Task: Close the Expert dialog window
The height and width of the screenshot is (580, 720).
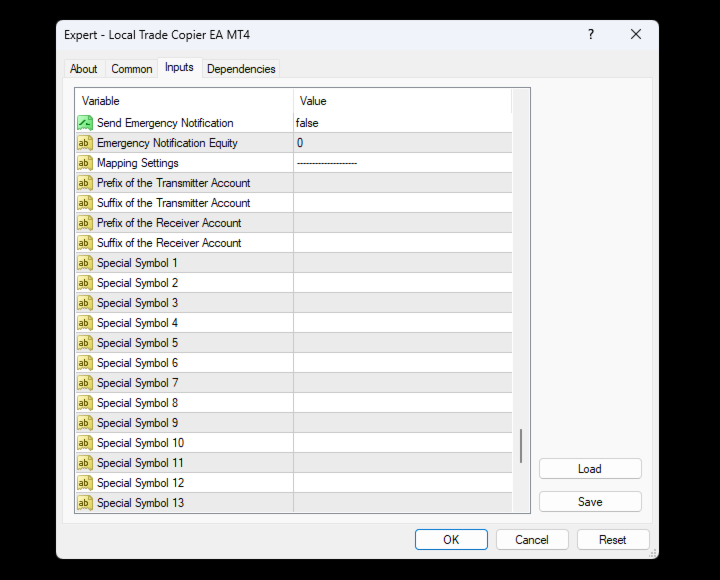Action: [x=636, y=34]
